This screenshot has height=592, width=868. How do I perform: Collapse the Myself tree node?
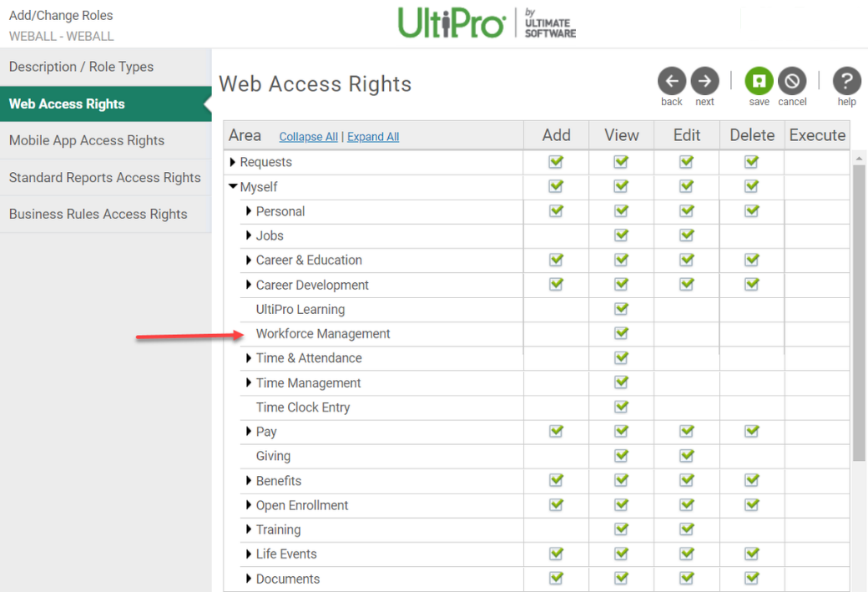click(234, 187)
